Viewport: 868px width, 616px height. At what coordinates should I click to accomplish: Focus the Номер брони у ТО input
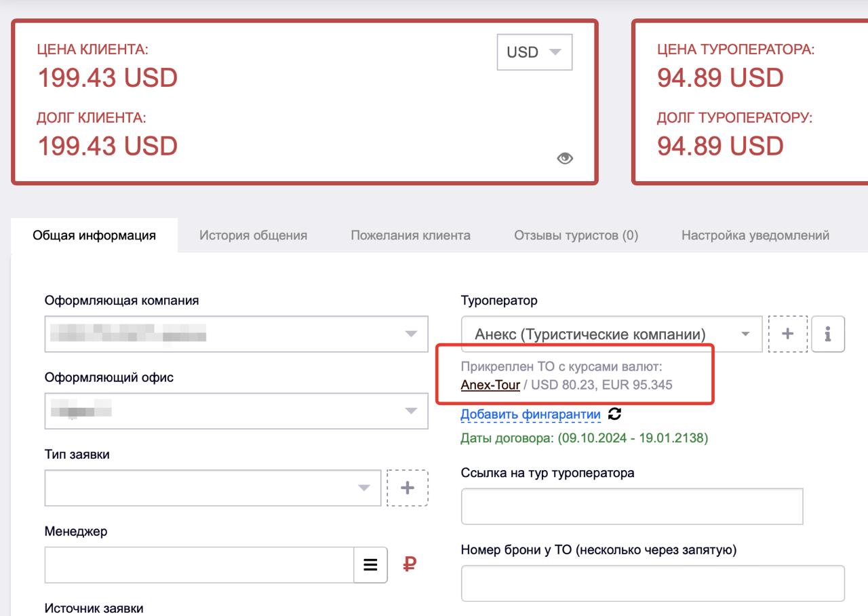[652, 583]
